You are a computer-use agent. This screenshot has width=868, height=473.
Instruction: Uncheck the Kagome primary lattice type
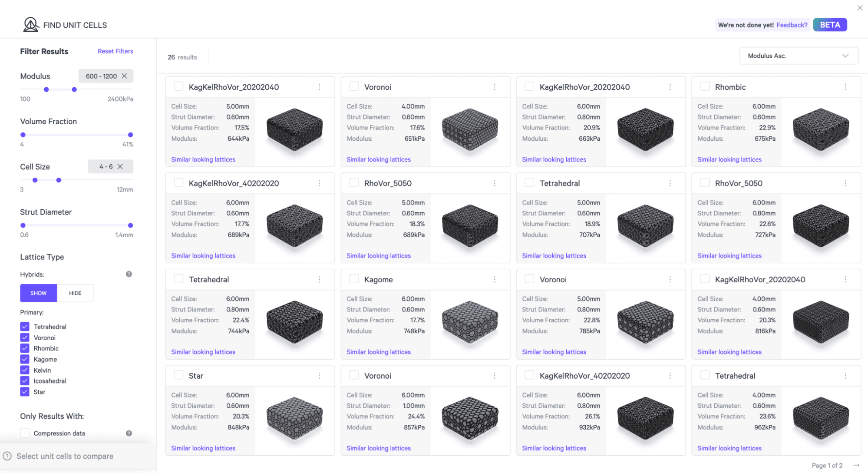pyautogui.click(x=25, y=359)
